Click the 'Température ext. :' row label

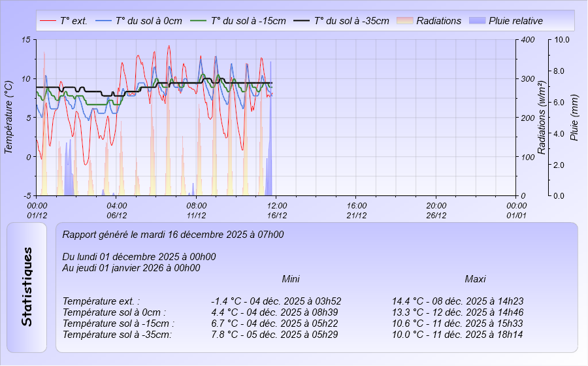coord(101,301)
